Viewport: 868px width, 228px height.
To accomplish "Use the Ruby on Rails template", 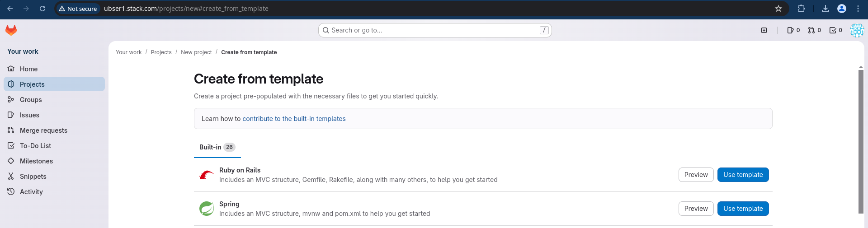I will 743,175.
